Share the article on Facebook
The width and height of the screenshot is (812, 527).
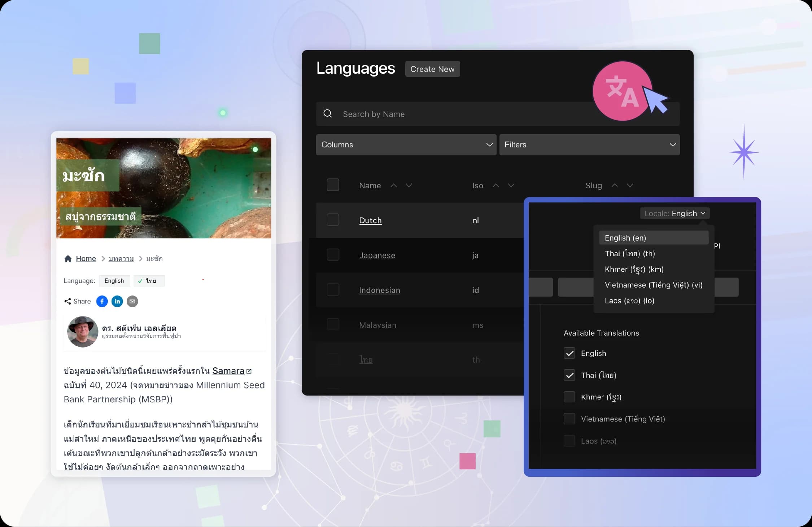tap(101, 301)
